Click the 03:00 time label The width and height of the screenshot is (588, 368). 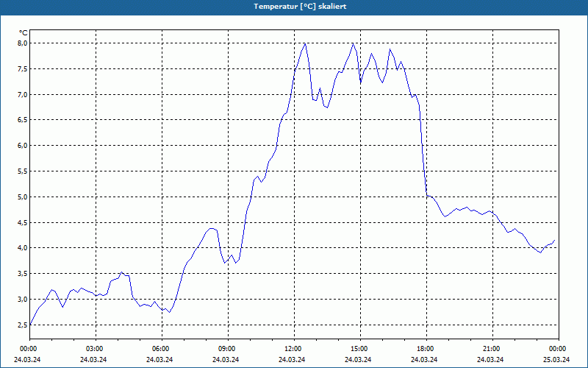pos(96,349)
